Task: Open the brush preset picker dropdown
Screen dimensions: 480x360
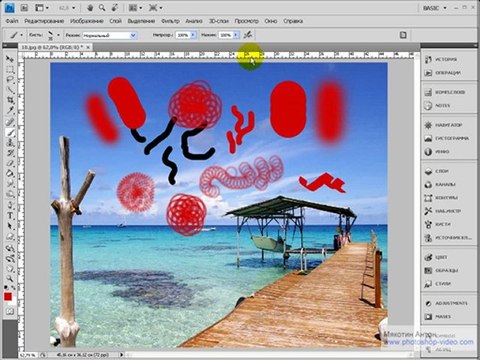Action: [58, 35]
